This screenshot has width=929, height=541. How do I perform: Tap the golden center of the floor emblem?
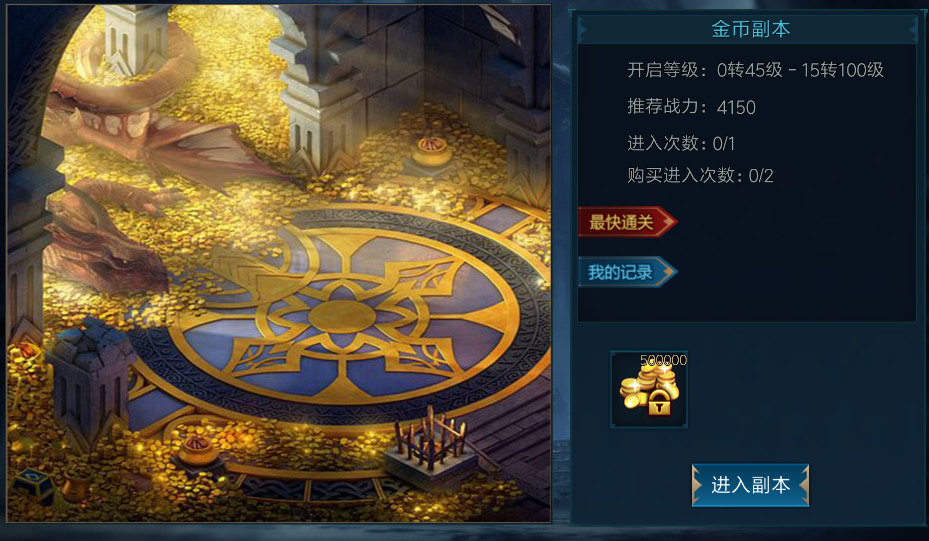pyautogui.click(x=342, y=316)
